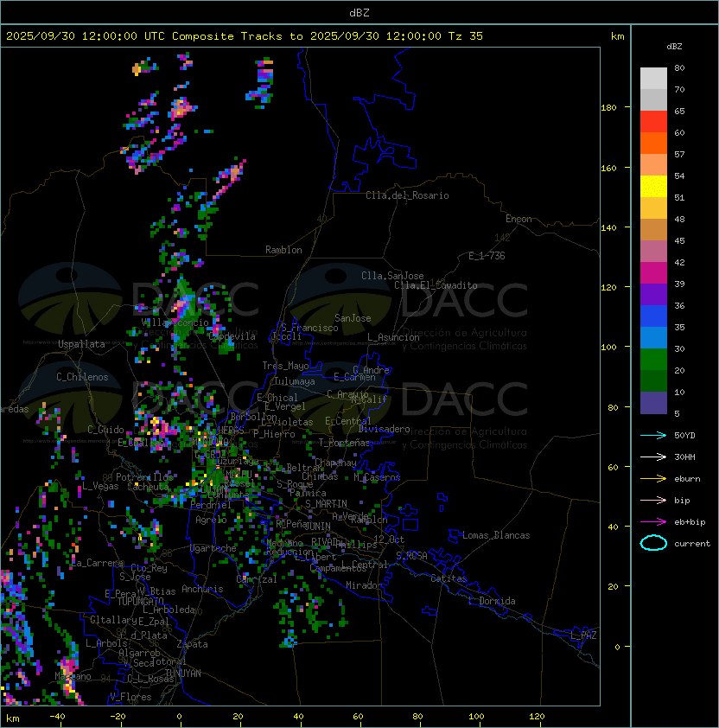Click the current legend label
The width and height of the screenshot is (719, 728).
[x=692, y=544]
